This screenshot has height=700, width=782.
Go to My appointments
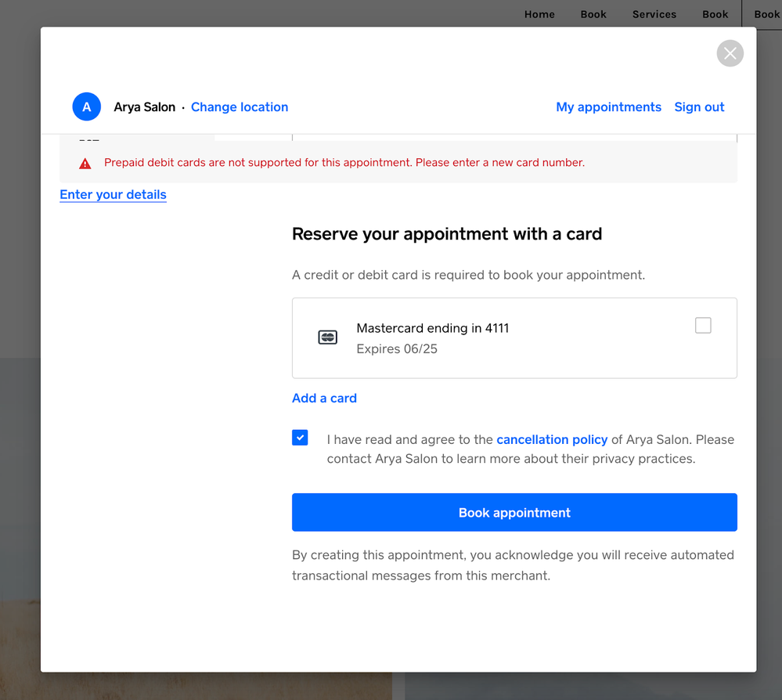(x=608, y=107)
